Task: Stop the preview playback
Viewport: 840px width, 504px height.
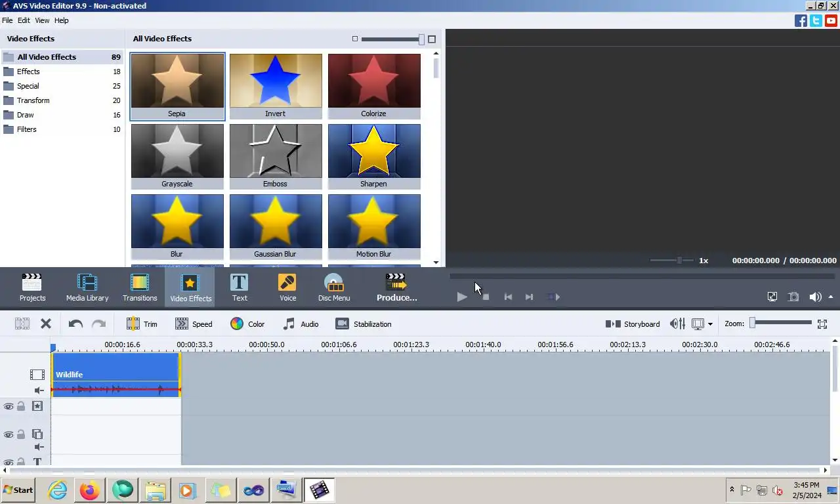Action: (x=486, y=297)
